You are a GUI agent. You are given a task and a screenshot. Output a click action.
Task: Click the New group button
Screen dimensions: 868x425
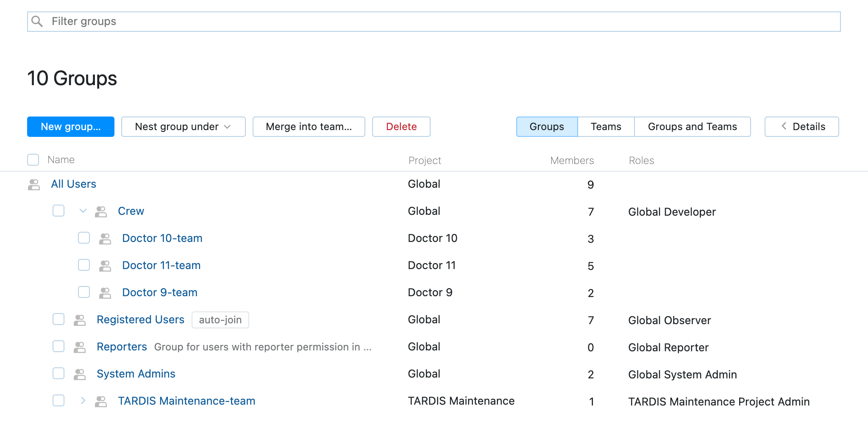coord(70,126)
